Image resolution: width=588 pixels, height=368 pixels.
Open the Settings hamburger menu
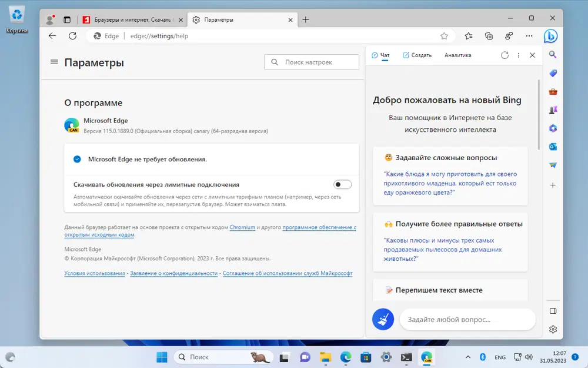[x=54, y=62]
